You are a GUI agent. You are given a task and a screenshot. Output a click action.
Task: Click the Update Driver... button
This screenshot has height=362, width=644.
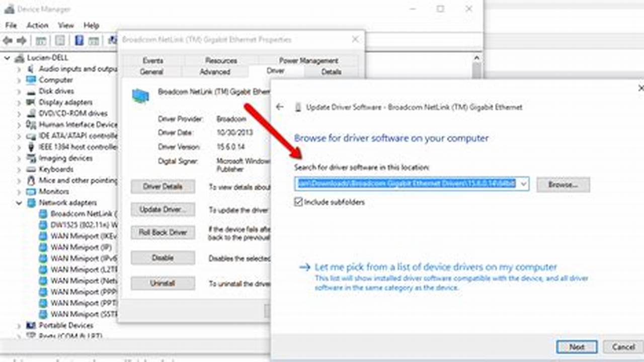163,210
